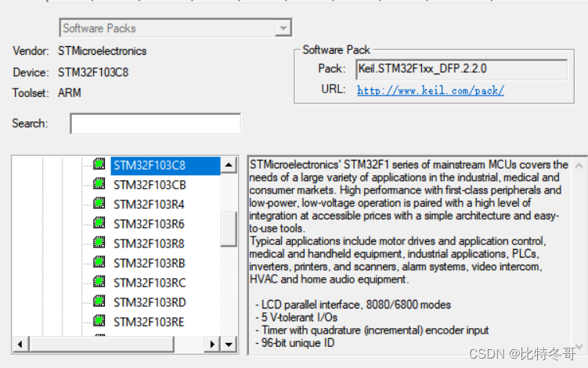This screenshot has width=588, height=368.
Task: Click the Pack name field Keil.STM32F1xx_DFP.2.2.0
Action: [462, 70]
